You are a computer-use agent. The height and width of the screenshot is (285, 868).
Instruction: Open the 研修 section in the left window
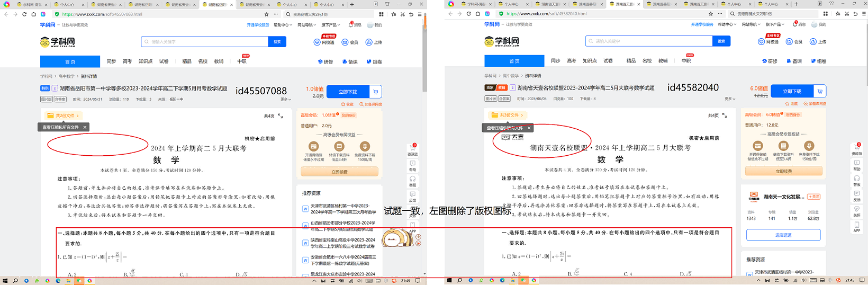325,61
